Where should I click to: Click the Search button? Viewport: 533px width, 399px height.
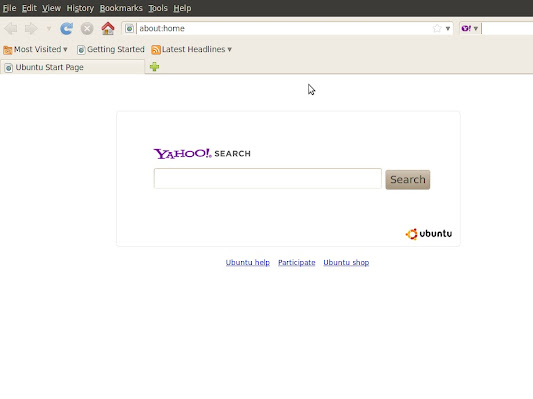[408, 179]
